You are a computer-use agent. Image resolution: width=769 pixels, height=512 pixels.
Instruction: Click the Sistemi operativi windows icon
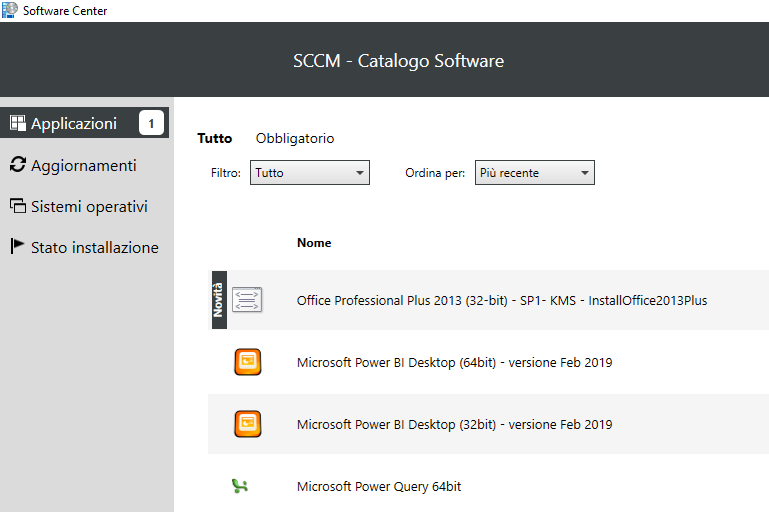coord(18,205)
